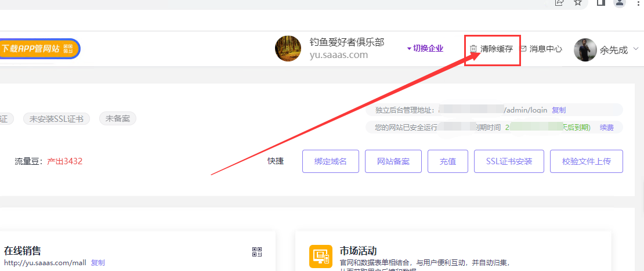Expand the 余先成 account dropdown arrow

coord(636,49)
